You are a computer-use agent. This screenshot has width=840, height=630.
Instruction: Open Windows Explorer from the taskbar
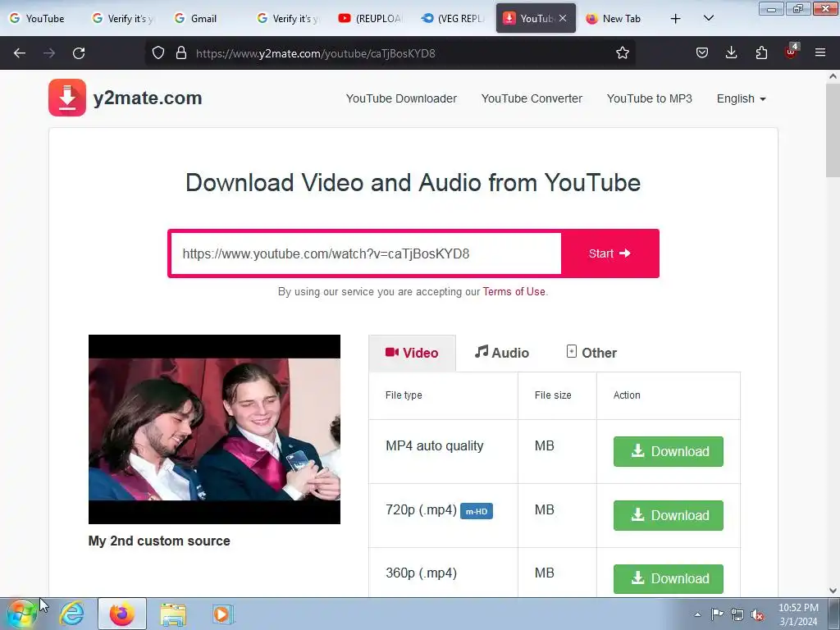pyautogui.click(x=172, y=614)
